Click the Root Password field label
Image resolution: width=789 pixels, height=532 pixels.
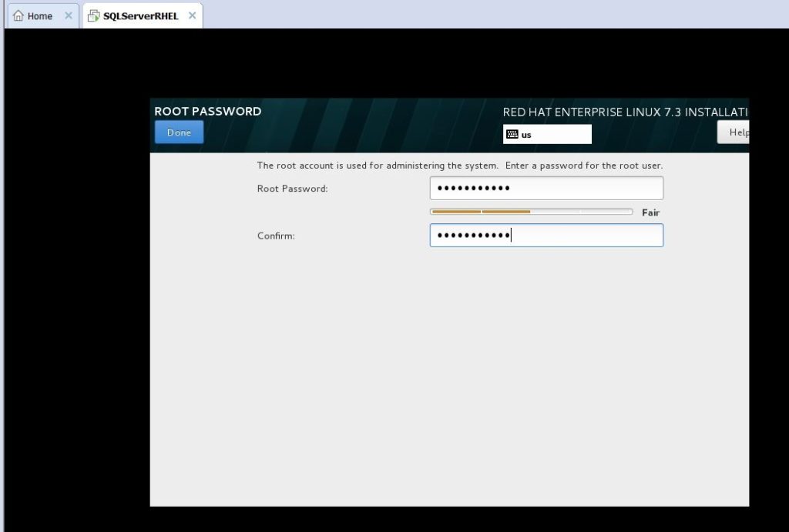(292, 189)
